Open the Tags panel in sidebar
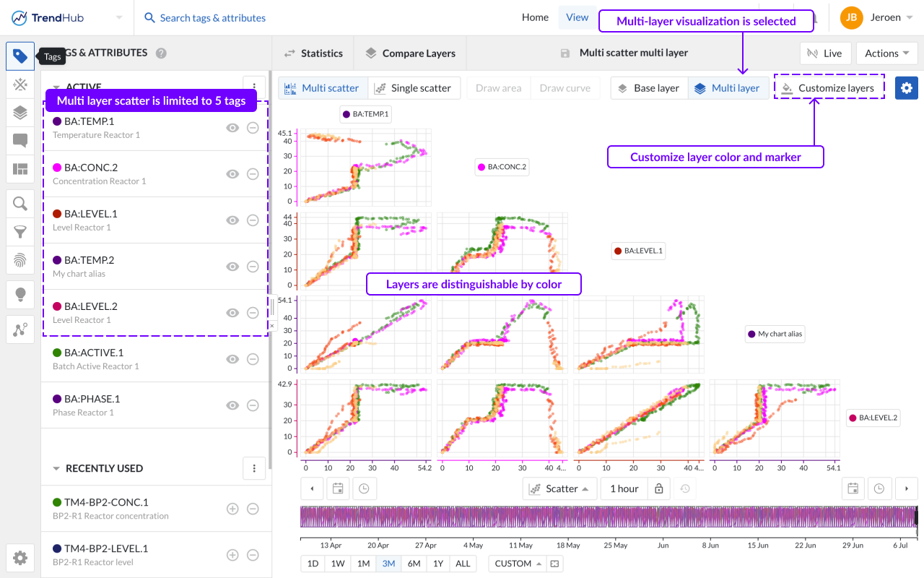Image resolution: width=924 pixels, height=578 pixels. tap(20, 56)
